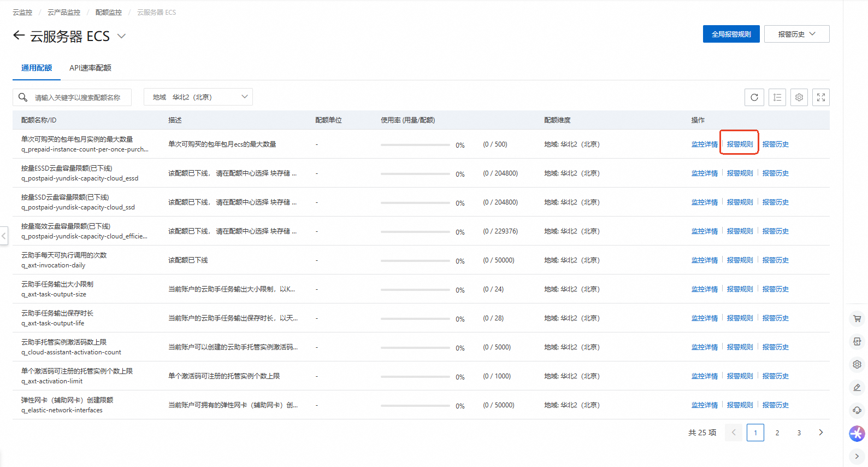Navigate to 云监控 breadcrumb
Viewport: 868px width, 467px height.
coord(22,12)
